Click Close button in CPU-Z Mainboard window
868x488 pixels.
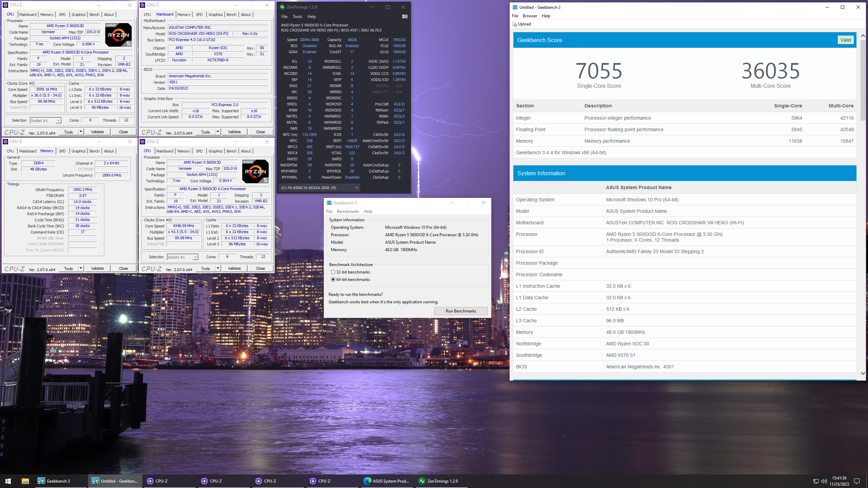pyautogui.click(x=260, y=132)
